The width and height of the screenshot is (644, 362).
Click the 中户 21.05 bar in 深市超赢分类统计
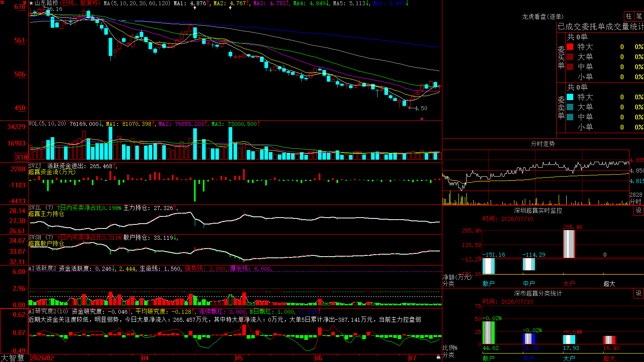(529, 339)
